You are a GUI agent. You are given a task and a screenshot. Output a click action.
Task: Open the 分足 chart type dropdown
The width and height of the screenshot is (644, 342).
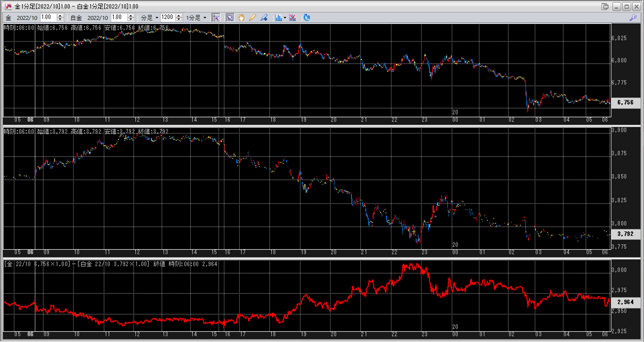[150, 17]
